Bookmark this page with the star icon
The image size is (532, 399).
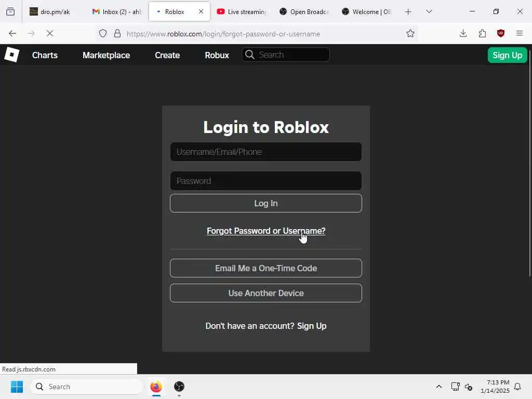pos(410,33)
